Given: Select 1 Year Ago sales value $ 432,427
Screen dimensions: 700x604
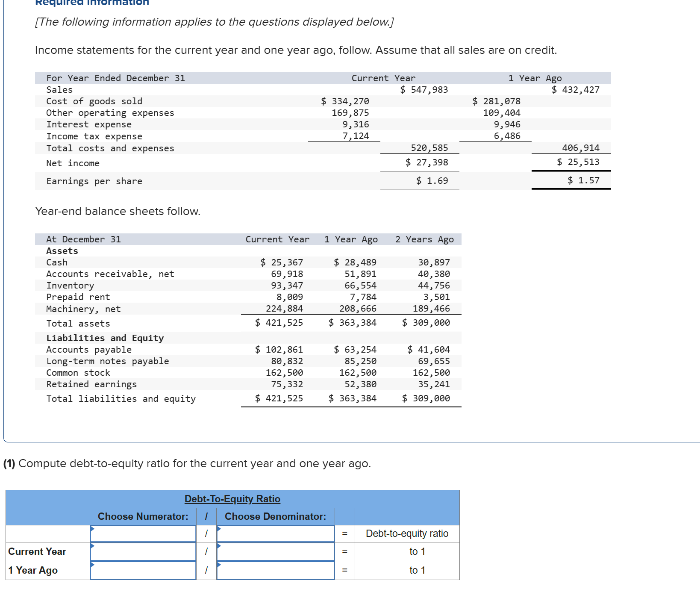Looking at the screenshot, I should tap(575, 90).
